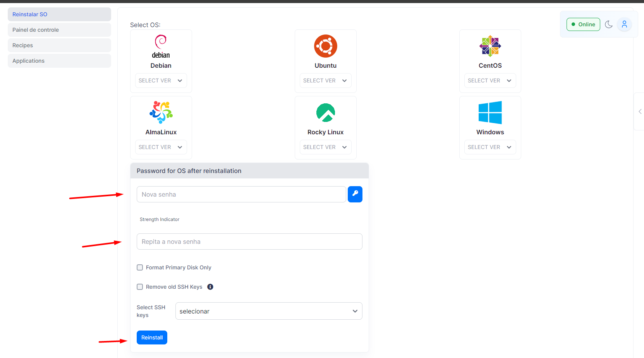Expand the Select SSH keys 'selecionar' dropdown
The width and height of the screenshot is (644, 358).
coord(269,311)
